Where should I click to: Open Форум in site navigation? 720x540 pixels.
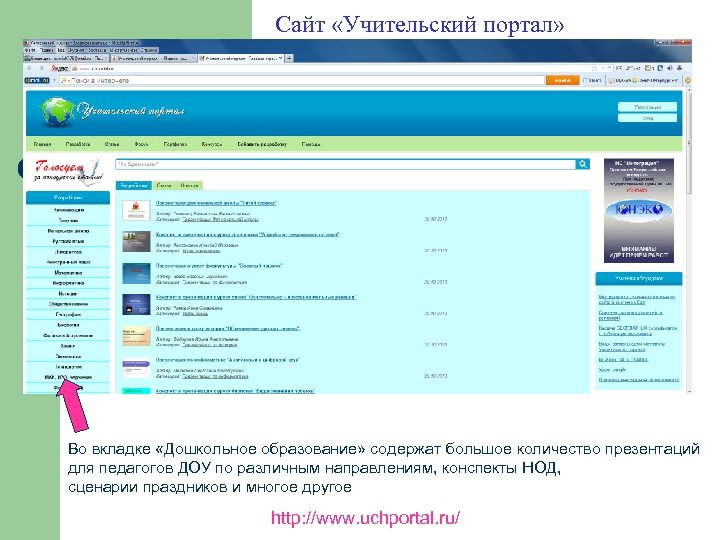[141, 144]
